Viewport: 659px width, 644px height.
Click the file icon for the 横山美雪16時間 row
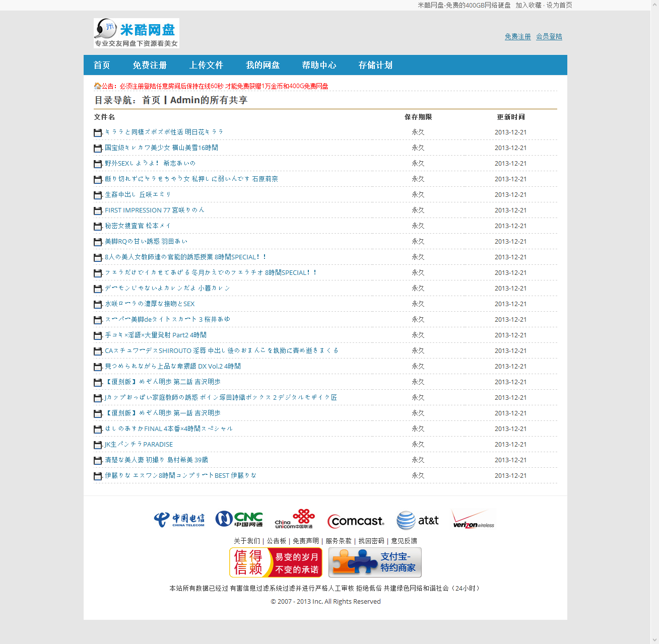click(x=98, y=148)
